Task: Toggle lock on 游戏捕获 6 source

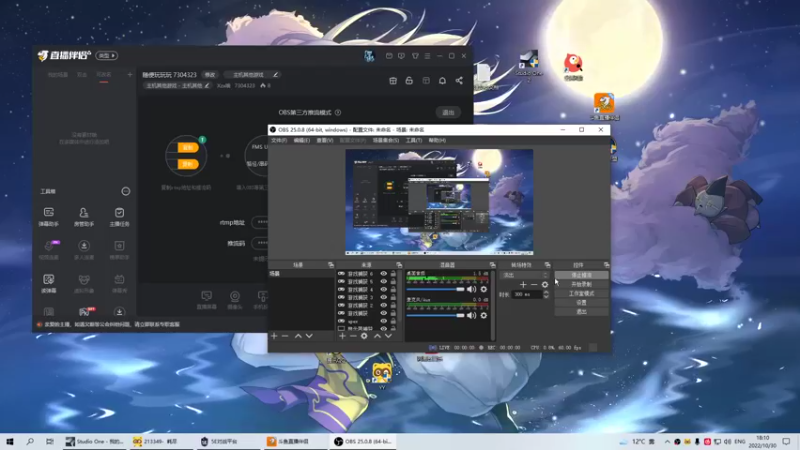Action: [x=393, y=274]
